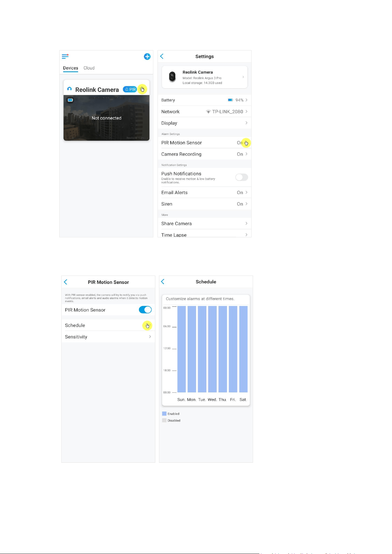Open Siren settings chevron
The height and width of the screenshot is (554, 392).
[x=246, y=204]
